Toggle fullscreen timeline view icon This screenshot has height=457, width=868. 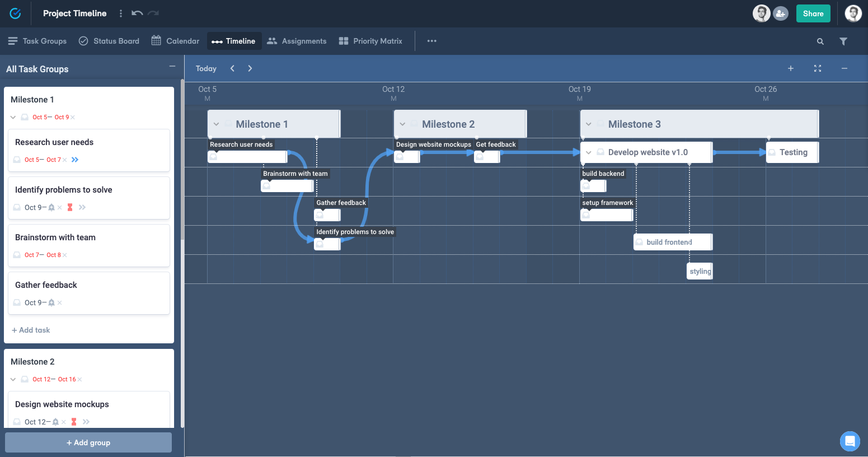coord(817,68)
